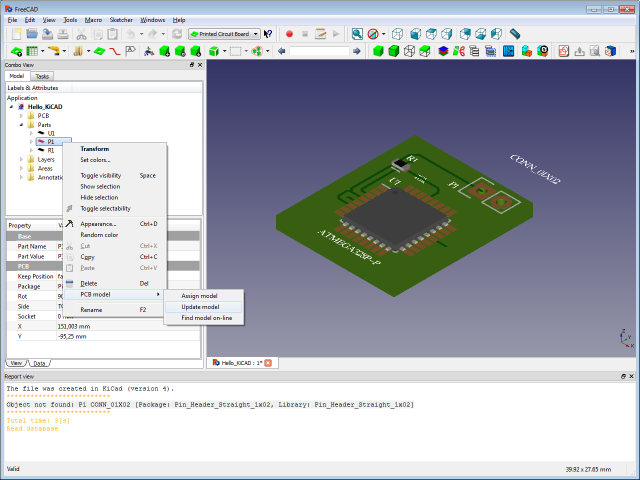Open the dropdown arrow beside drill tool

coord(64,51)
